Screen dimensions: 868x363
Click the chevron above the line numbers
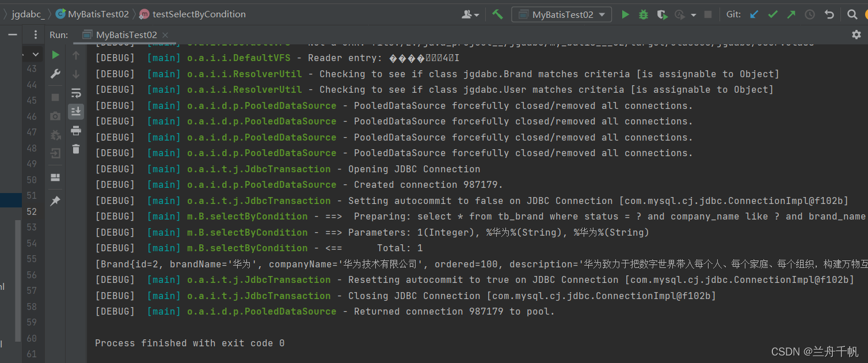click(x=35, y=55)
